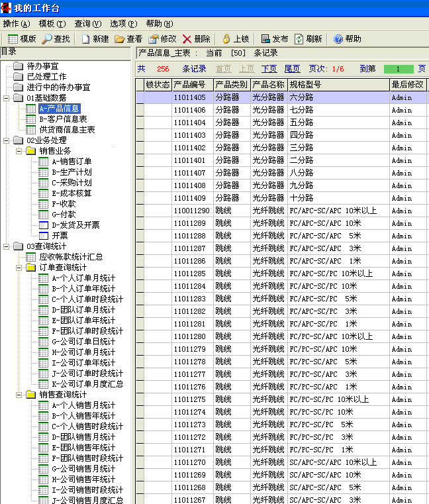429x504 pixels.
Task: Click the 模版 template toolbar icon
Action: (11, 39)
